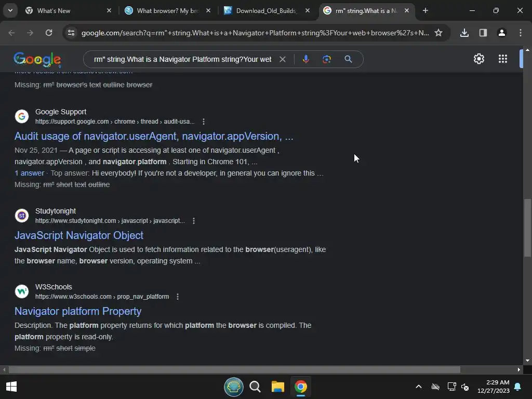Click the w3schools.com breadcrumb URL
Viewport: 532px width, 399px height.
tap(102, 297)
